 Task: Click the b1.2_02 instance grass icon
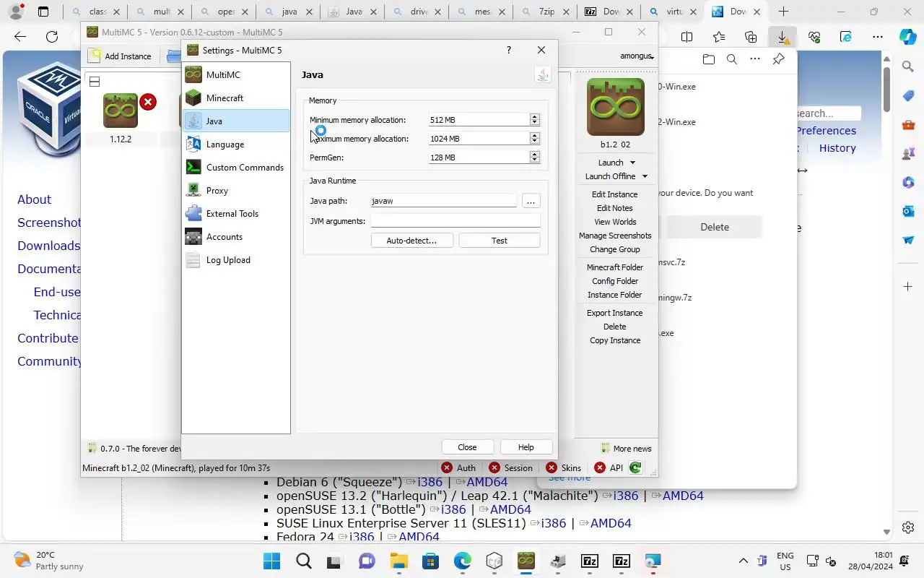615,107
